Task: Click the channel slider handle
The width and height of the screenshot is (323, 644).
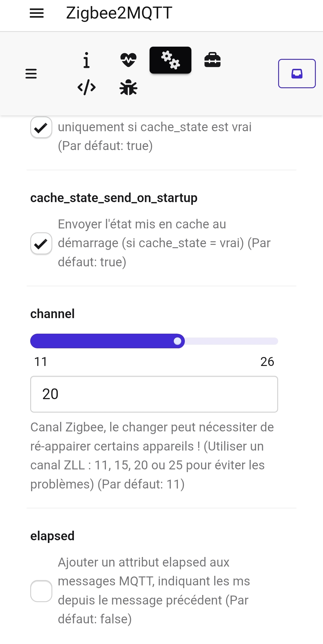Action: click(x=178, y=341)
